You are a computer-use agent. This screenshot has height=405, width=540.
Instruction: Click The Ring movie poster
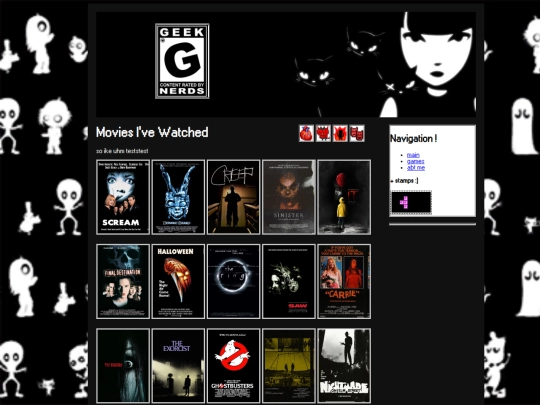coord(233,281)
